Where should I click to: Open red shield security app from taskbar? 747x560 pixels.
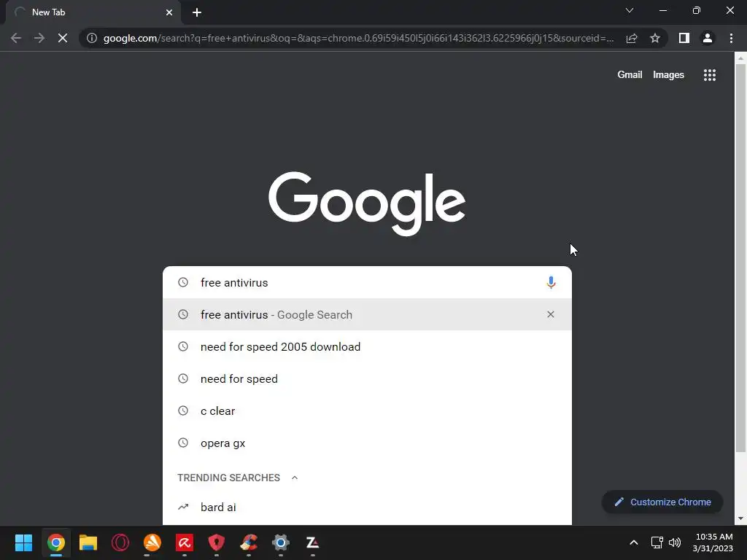pos(216,542)
